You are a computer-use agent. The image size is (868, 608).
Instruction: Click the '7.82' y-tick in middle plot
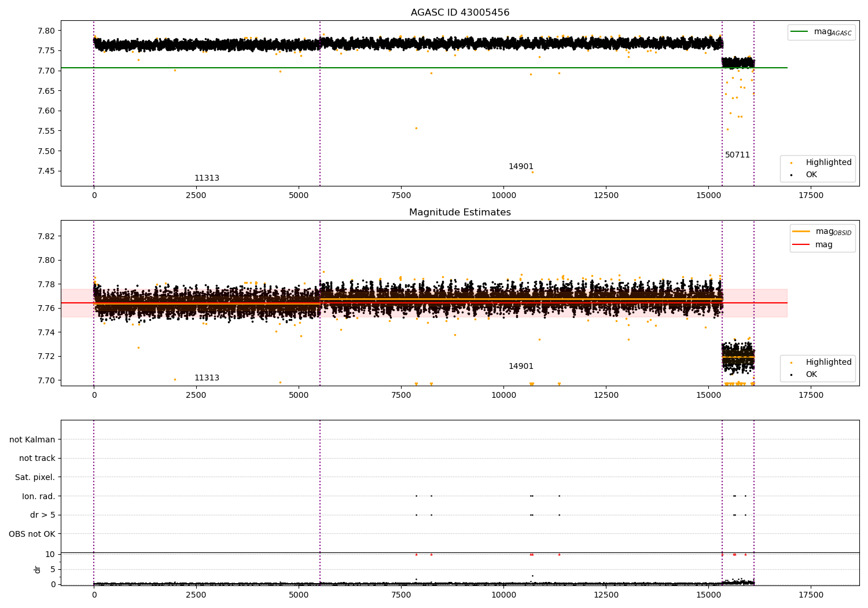(x=46, y=236)
